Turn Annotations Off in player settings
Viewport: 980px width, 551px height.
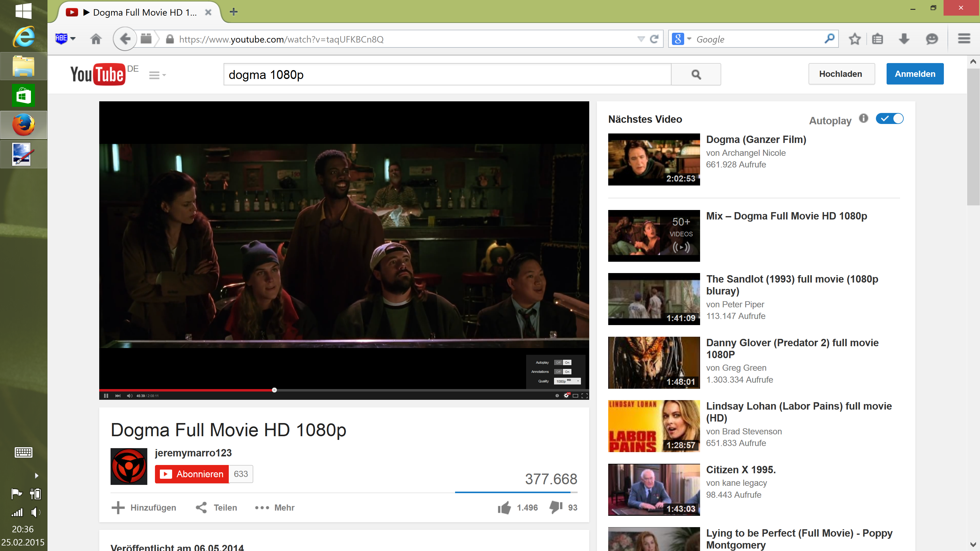(x=558, y=372)
